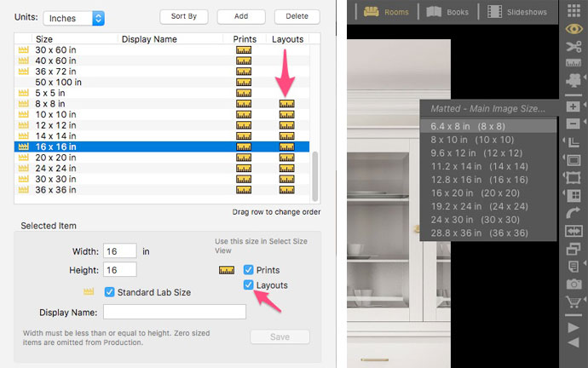
Task: Click the Delete button
Action: tap(297, 16)
